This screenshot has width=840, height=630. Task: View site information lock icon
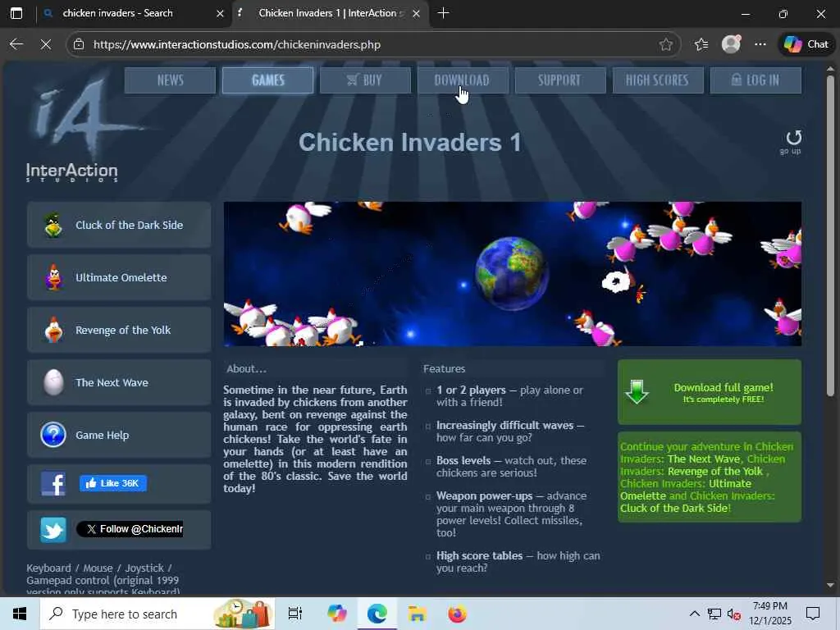(x=79, y=44)
